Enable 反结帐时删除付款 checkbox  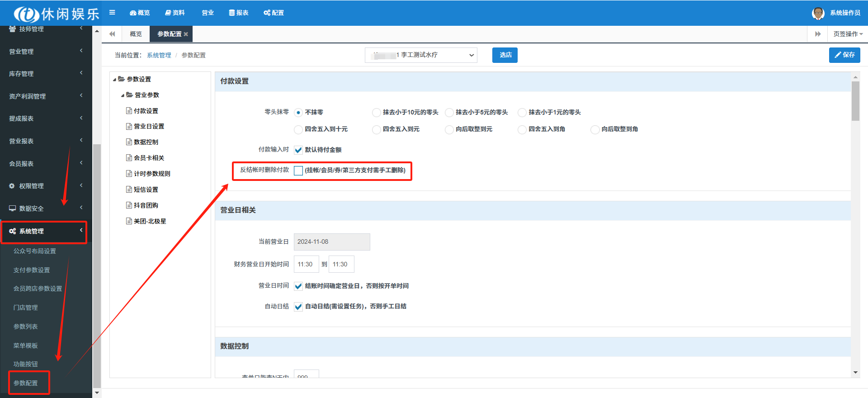(298, 171)
